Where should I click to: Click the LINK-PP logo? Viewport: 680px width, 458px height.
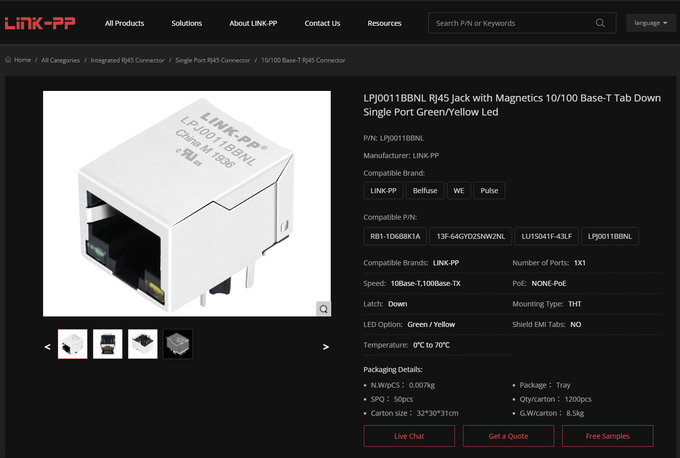click(40, 23)
